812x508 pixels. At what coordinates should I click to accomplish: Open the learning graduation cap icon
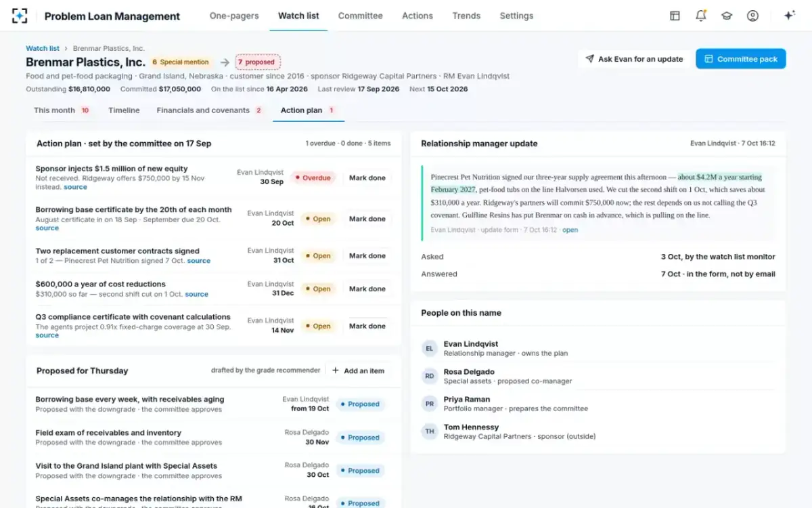tap(727, 16)
